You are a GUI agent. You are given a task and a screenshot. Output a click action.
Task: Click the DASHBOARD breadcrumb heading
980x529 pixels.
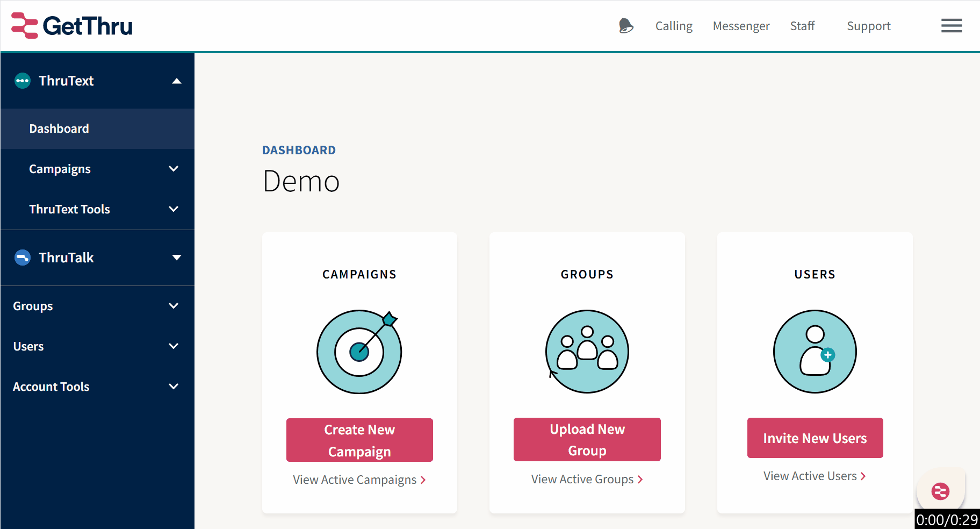(x=299, y=150)
